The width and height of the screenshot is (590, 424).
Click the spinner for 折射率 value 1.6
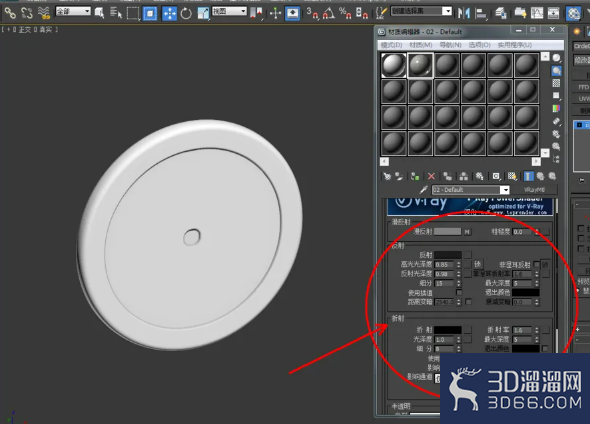537,330
